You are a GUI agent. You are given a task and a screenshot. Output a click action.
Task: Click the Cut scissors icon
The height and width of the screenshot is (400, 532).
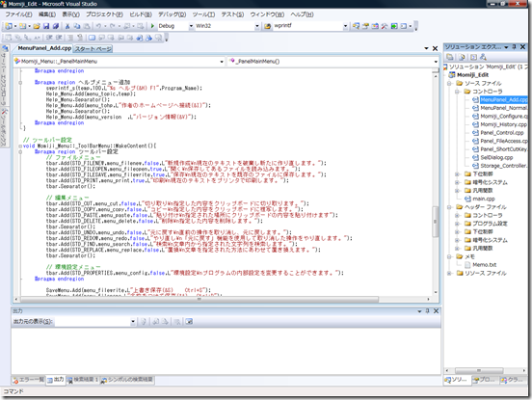click(67, 26)
